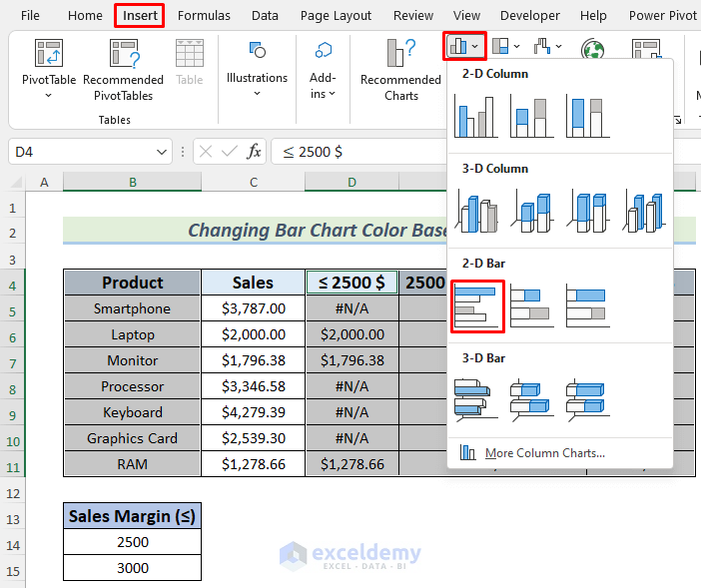This screenshot has width=701, height=588.
Task: Select the entire sheet with corner triangle
Action: click(16, 183)
